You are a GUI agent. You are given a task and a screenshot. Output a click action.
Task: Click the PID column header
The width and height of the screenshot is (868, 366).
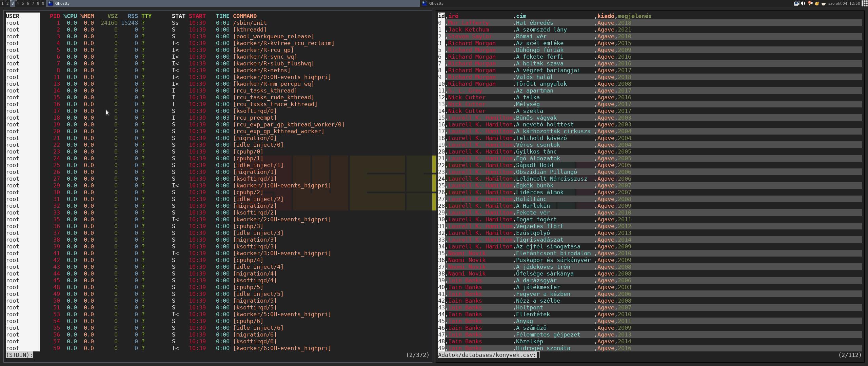click(55, 16)
